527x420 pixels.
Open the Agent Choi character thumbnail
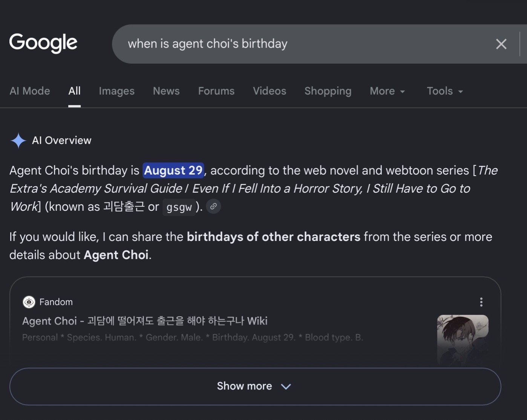point(463,339)
